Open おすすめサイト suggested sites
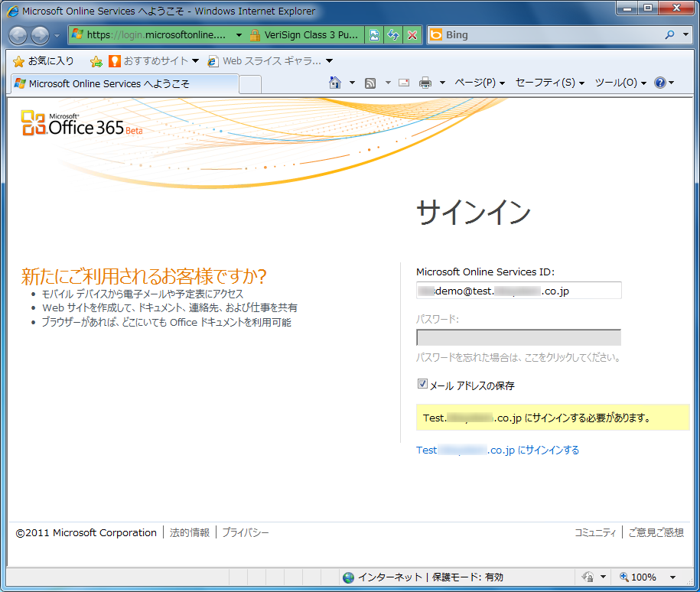The height and width of the screenshot is (592, 700). [x=154, y=61]
